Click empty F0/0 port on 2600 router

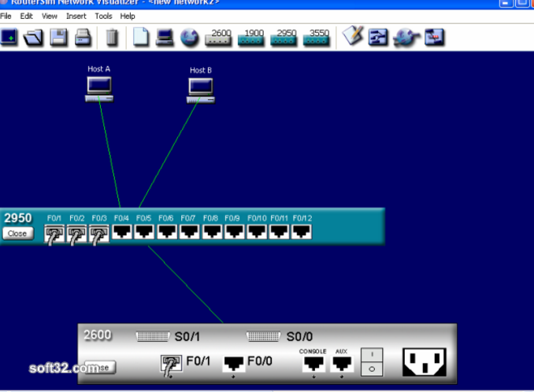(x=233, y=364)
